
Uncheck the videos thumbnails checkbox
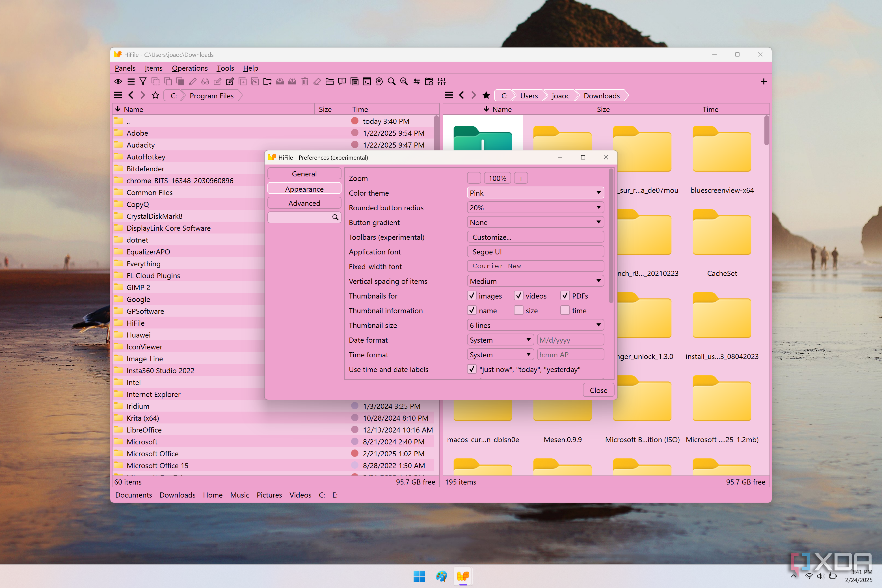[519, 296]
